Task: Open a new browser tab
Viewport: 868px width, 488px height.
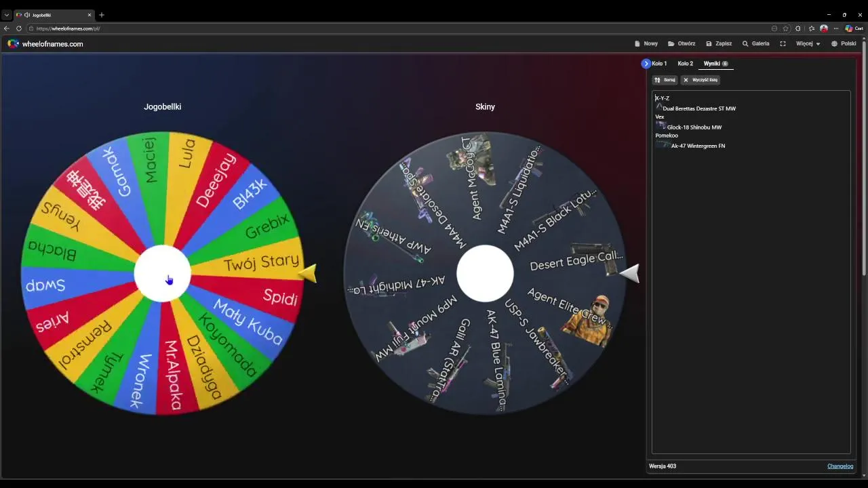Action: click(x=102, y=15)
